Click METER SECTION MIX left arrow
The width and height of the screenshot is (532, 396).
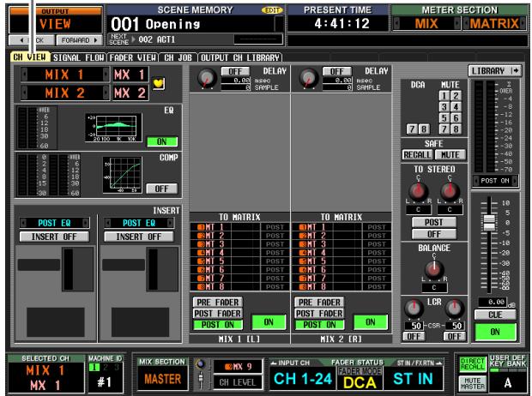(396, 23)
